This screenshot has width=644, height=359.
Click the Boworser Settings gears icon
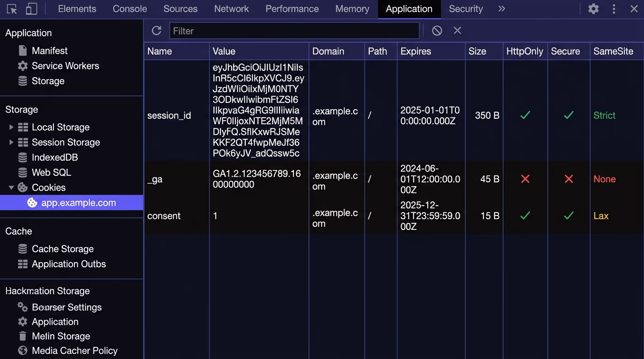pyautogui.click(x=23, y=307)
